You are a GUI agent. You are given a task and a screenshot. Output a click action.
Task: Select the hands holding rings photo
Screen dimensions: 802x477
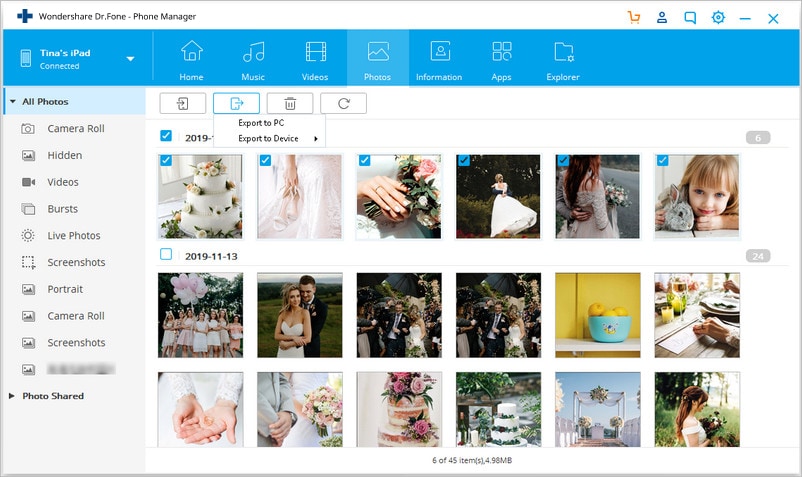200,410
